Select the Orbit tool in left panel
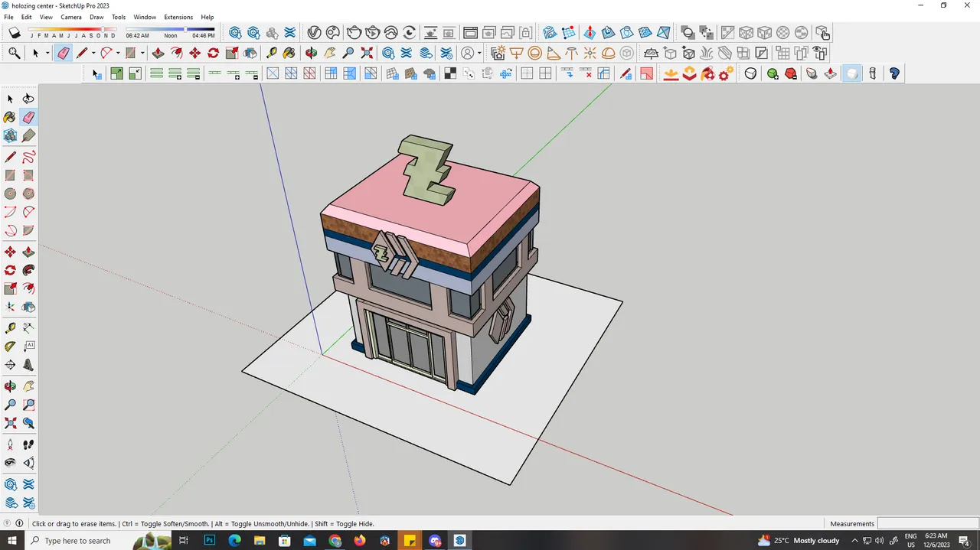Viewport: 980px width, 550px height. click(x=10, y=386)
